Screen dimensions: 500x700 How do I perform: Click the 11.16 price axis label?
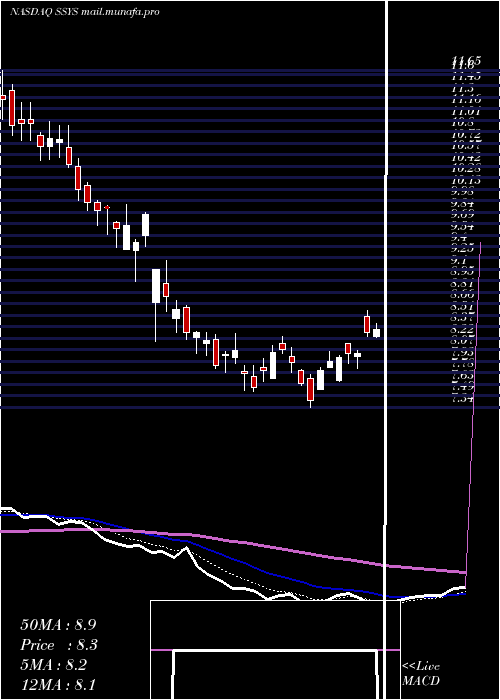tap(465, 100)
